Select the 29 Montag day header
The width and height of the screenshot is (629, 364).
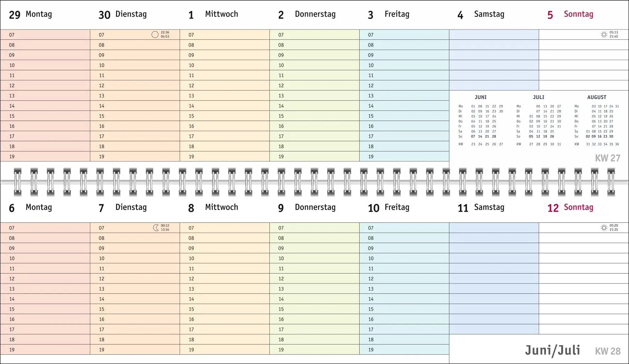click(31, 15)
